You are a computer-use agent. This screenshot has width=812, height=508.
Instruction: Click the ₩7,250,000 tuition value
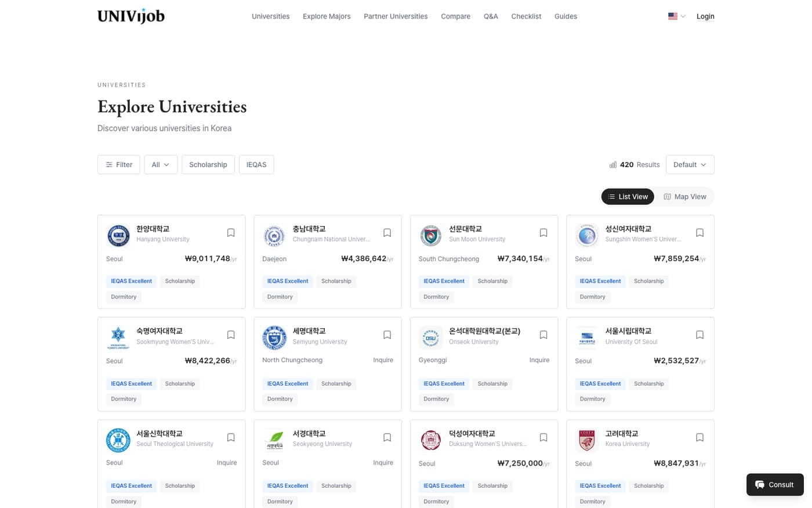523,463
